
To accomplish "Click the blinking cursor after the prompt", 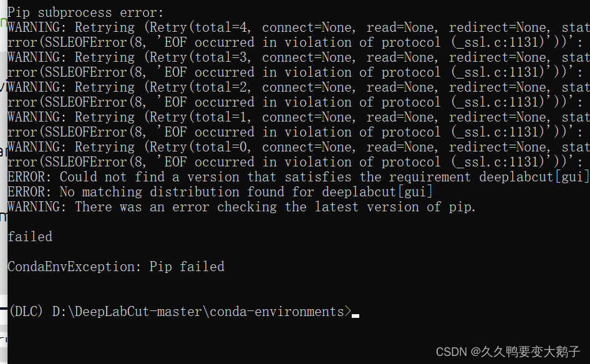I will (355, 315).
